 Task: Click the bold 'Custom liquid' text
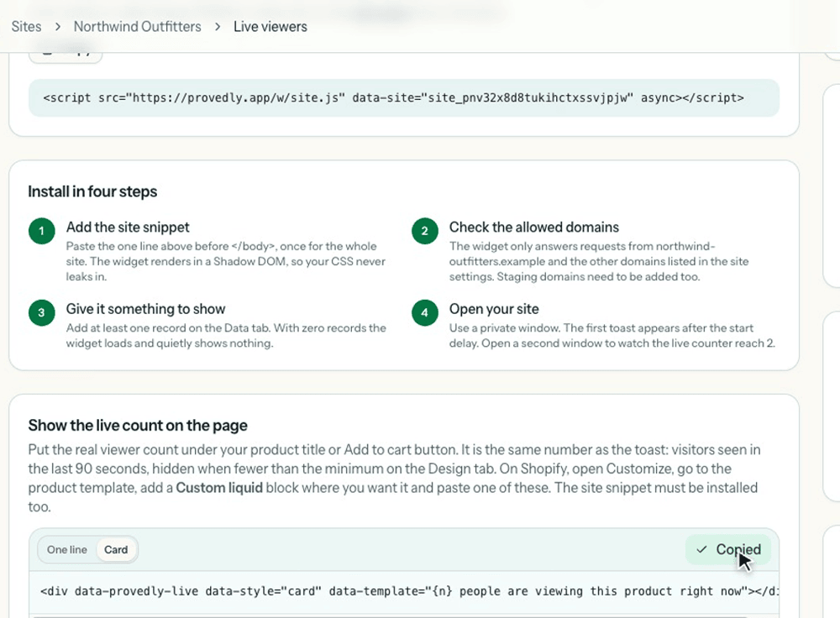tap(219, 488)
